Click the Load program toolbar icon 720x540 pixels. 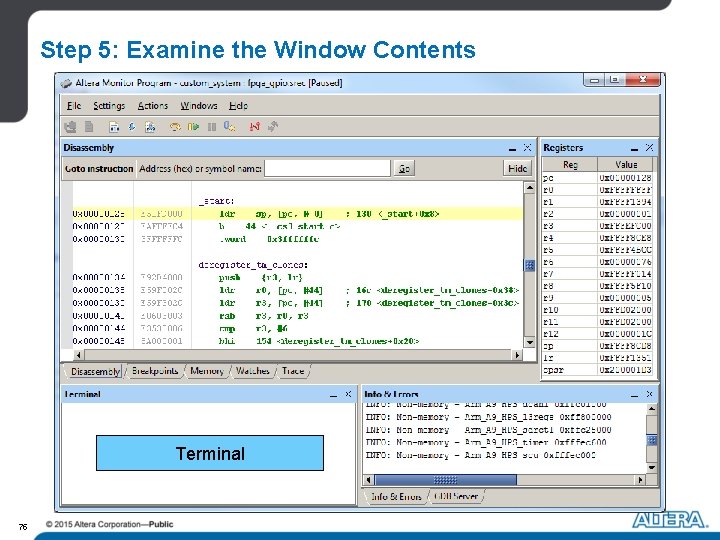tap(132, 127)
